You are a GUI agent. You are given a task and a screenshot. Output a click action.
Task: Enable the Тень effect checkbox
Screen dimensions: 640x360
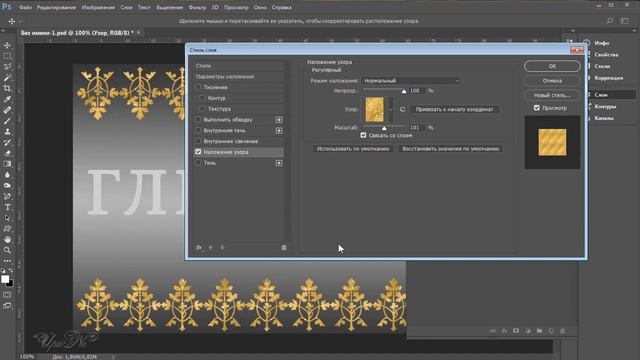pyautogui.click(x=198, y=162)
